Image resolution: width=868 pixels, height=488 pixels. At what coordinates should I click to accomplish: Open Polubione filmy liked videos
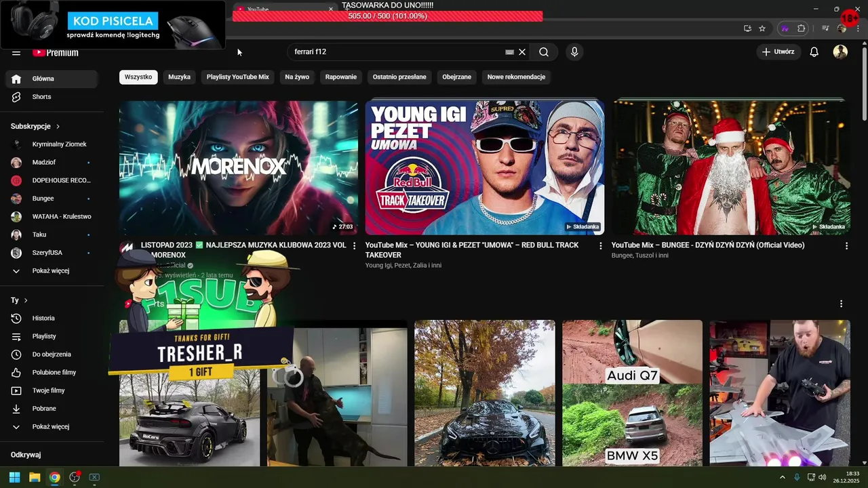point(52,372)
